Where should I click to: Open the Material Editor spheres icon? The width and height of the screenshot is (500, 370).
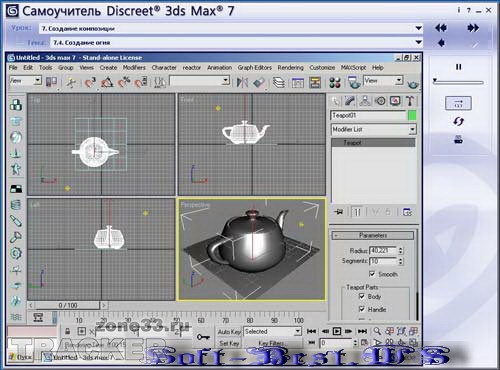(335, 82)
